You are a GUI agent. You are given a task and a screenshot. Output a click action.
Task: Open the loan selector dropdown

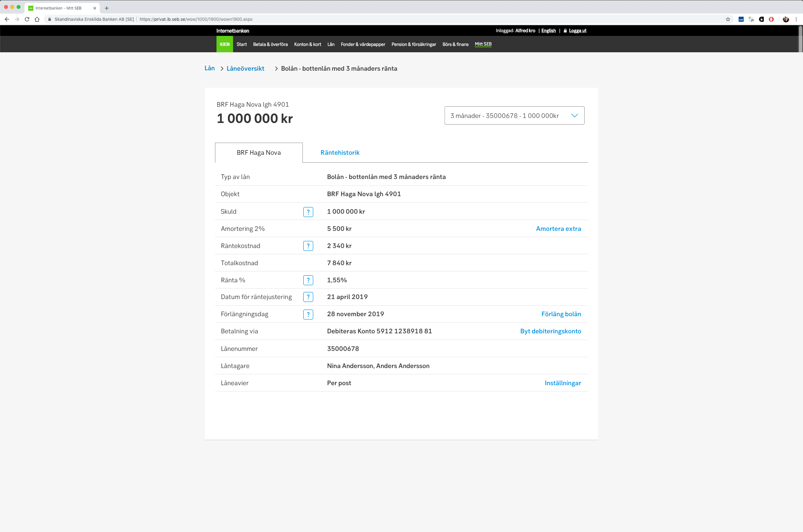click(x=514, y=115)
